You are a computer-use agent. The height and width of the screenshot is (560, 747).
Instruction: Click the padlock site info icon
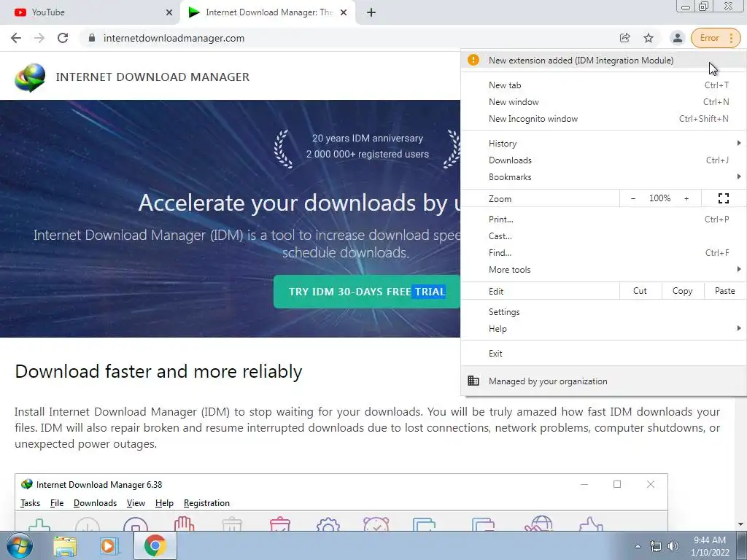tap(92, 38)
